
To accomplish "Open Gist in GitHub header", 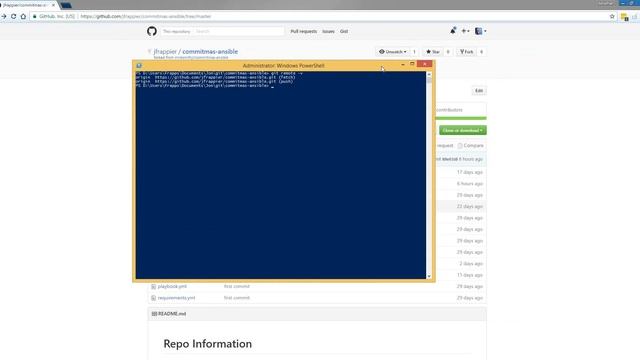I will point(344,31).
